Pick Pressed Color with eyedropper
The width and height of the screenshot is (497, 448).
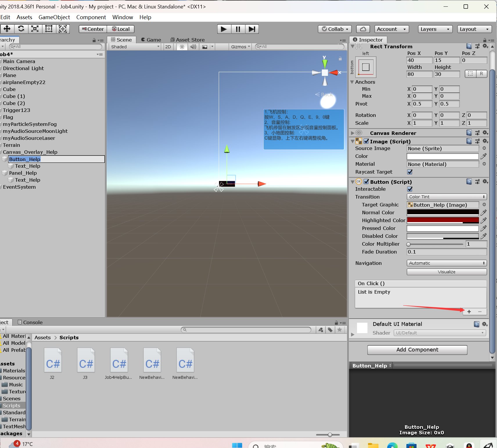tap(484, 229)
